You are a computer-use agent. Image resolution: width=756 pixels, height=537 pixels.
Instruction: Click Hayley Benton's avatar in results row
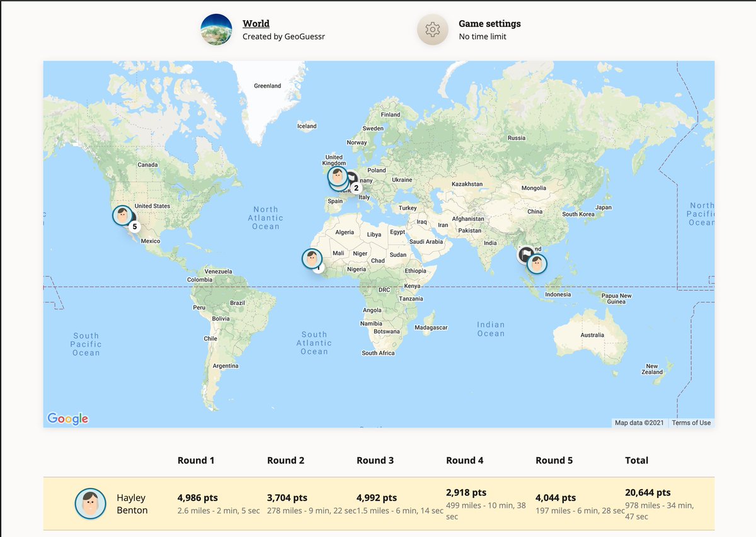tap(90, 504)
